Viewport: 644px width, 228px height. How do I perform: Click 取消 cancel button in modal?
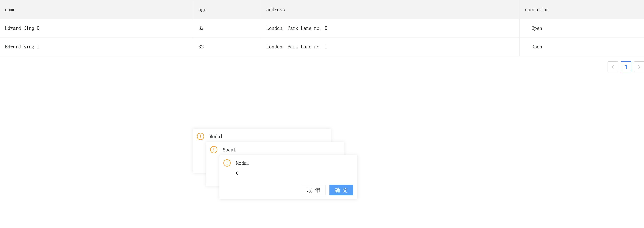(x=313, y=190)
